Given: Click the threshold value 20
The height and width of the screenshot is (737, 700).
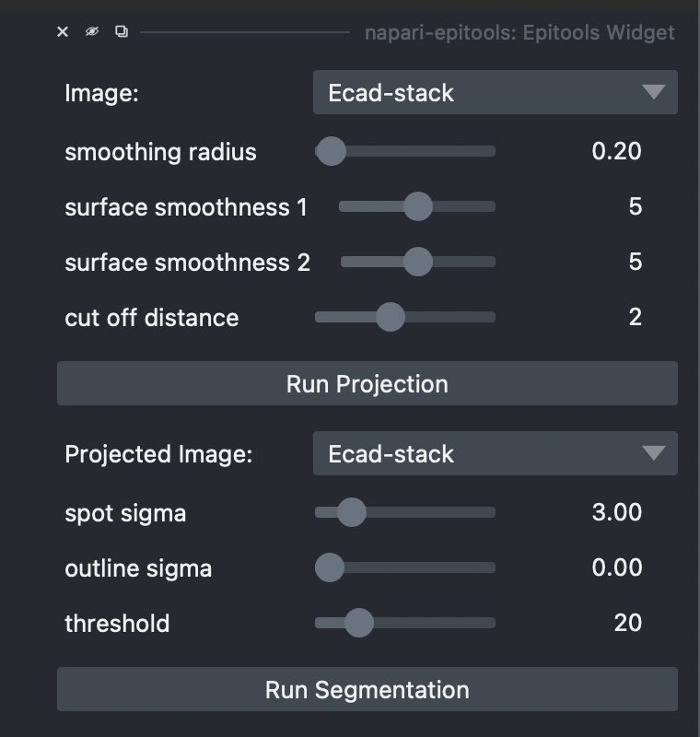Looking at the screenshot, I should pos(630,623).
